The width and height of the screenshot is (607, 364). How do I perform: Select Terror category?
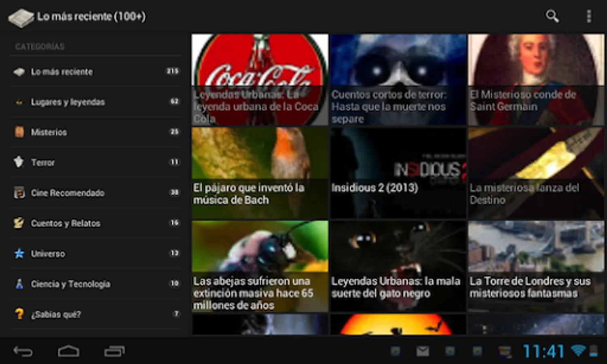pyautogui.click(x=95, y=162)
